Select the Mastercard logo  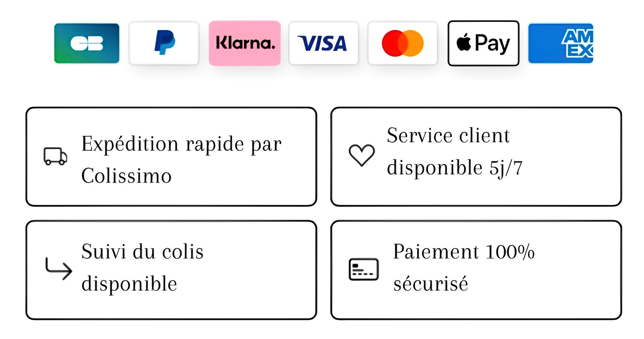click(403, 43)
